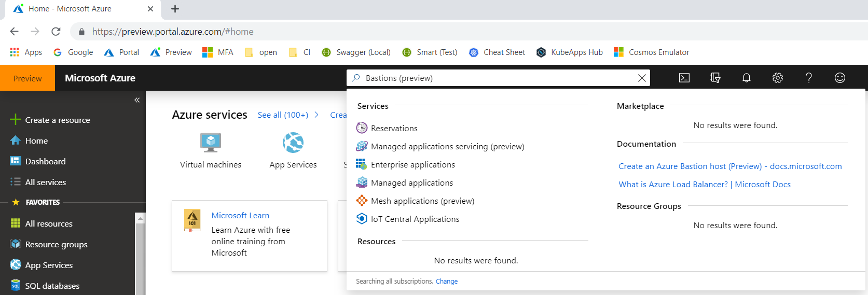The height and width of the screenshot is (295, 868).
Task: Open the Smart (Test) bookmark
Action: click(x=430, y=52)
